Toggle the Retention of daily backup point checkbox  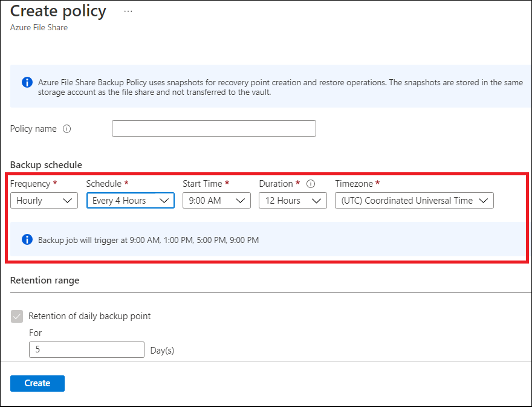click(17, 316)
